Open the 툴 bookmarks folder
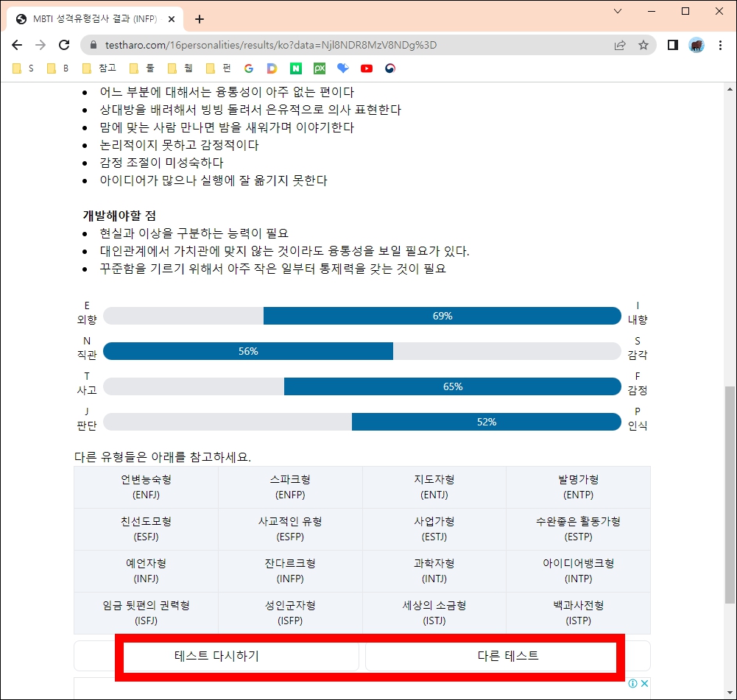737x700 pixels. click(x=143, y=68)
